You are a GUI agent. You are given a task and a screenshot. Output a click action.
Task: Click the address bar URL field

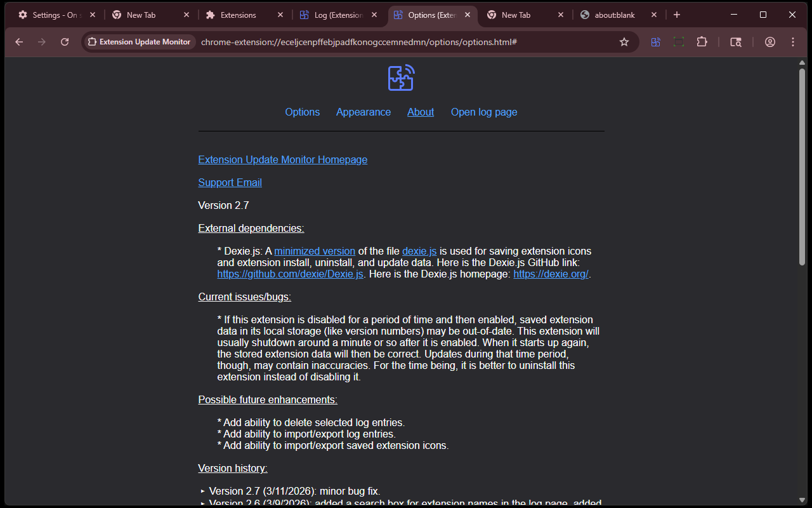pyautogui.click(x=406, y=42)
